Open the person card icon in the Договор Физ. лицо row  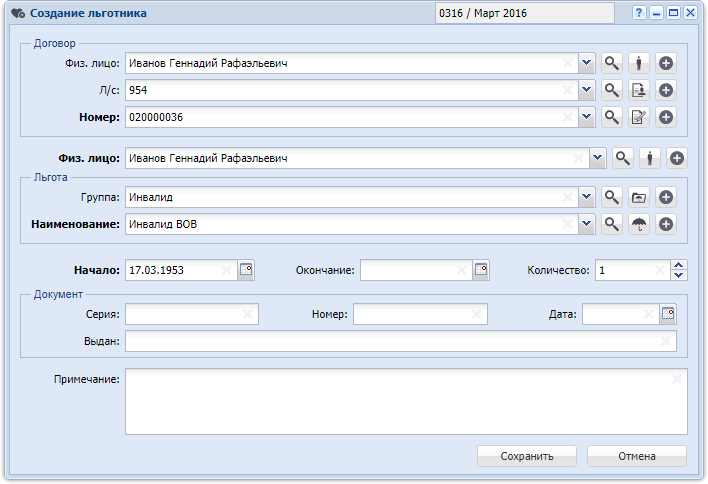pyautogui.click(x=638, y=63)
